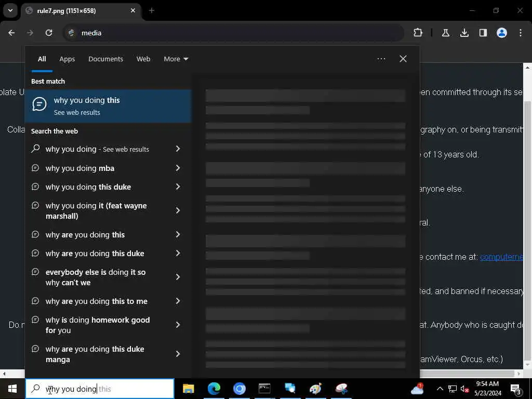Viewport: 532px width, 399px height.
Task: Reload the page with the refresh icon
Action: [49, 33]
